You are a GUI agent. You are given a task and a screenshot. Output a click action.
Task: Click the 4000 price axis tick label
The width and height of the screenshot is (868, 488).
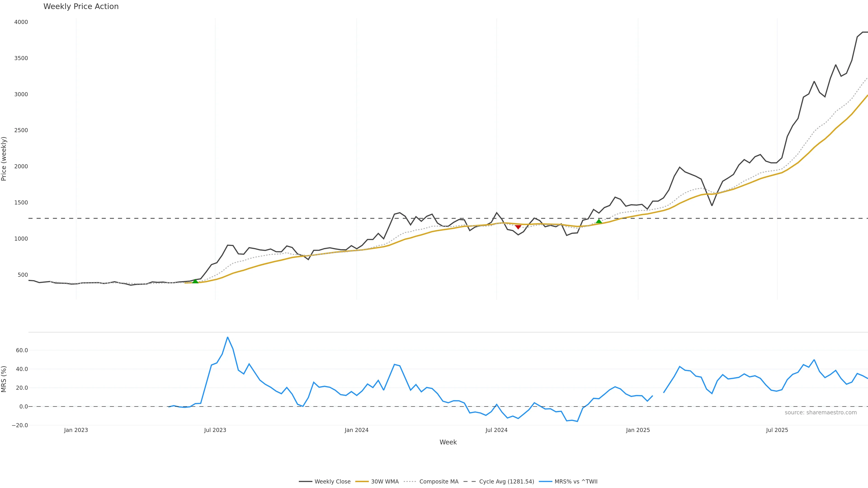21,22
